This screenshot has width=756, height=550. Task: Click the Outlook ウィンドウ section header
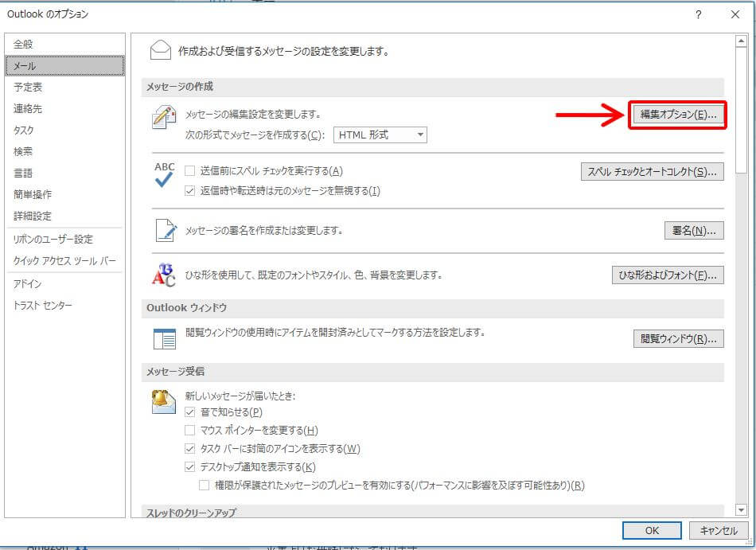[433, 308]
